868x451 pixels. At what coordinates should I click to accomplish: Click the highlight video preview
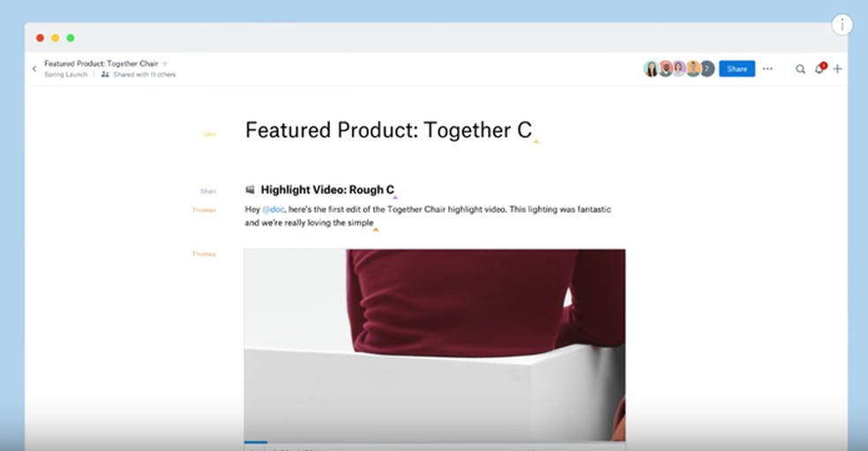(x=435, y=344)
